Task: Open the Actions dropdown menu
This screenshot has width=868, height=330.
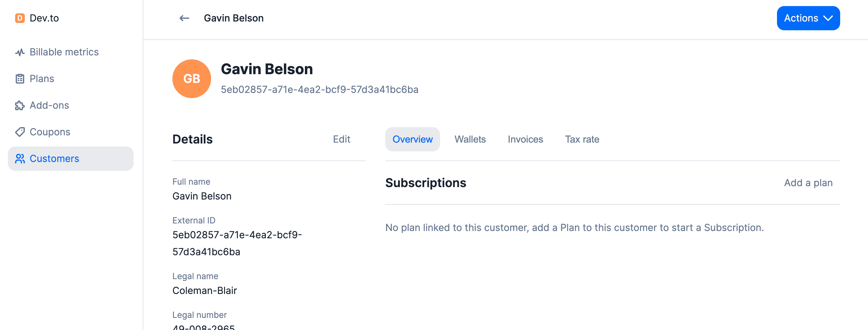Action: [801, 18]
